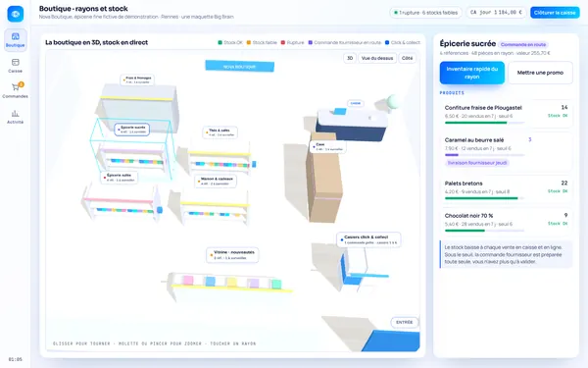Switch to Vue du dessus view
The width and height of the screenshot is (588, 368).
(377, 58)
